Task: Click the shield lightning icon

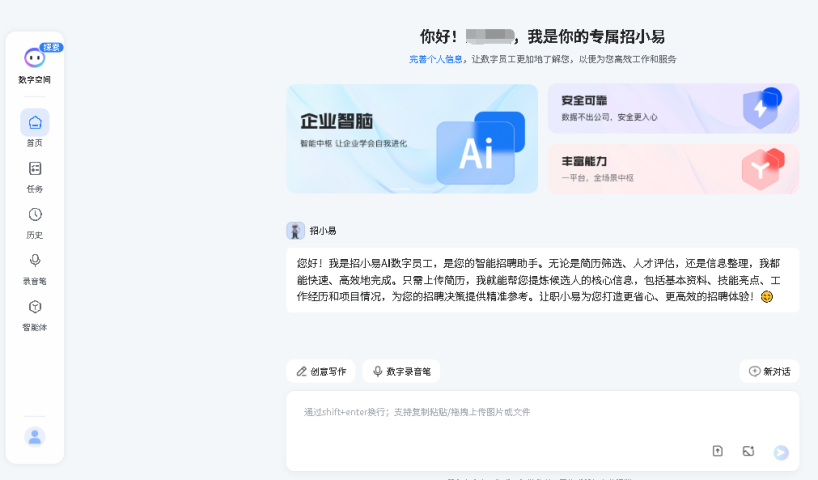Action: coord(762,108)
